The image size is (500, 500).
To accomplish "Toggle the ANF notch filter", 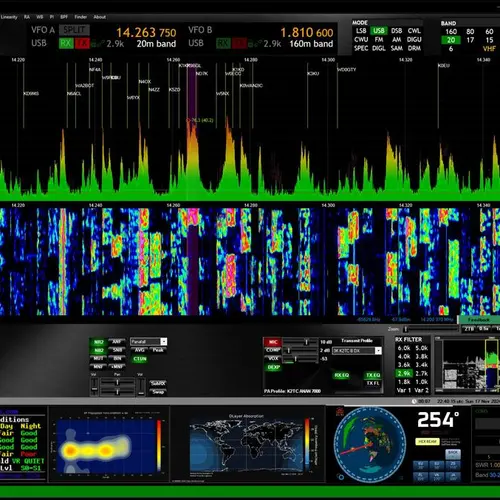I will click(x=117, y=342).
